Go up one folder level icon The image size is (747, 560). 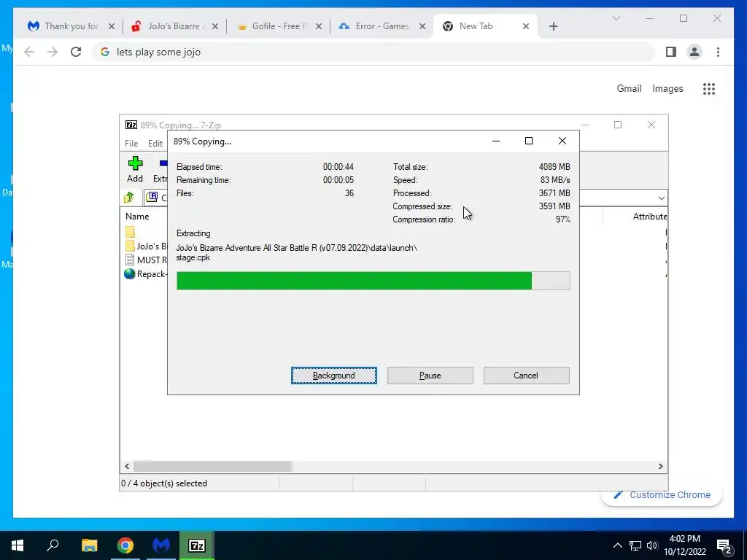(129, 197)
